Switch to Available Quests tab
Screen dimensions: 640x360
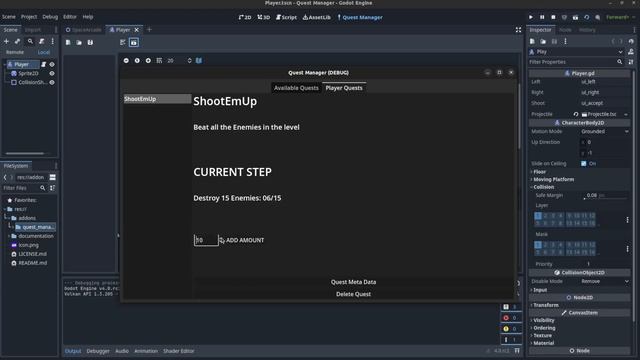tap(296, 88)
